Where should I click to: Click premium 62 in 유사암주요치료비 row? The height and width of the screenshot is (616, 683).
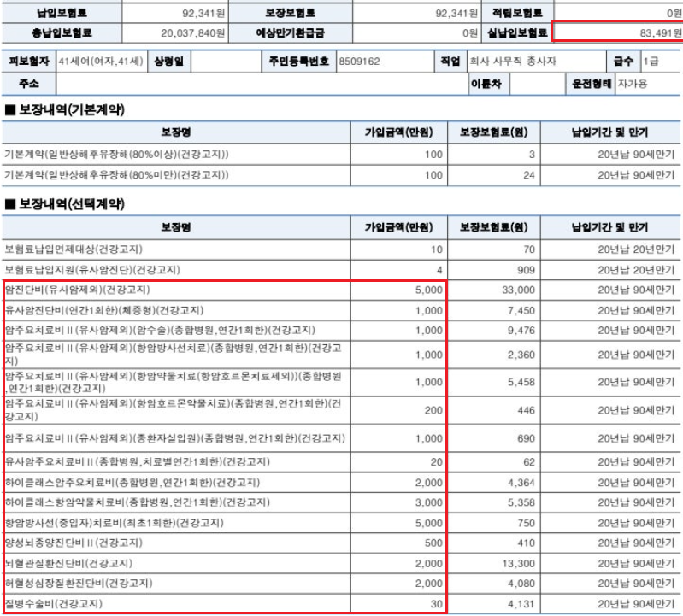(x=529, y=462)
